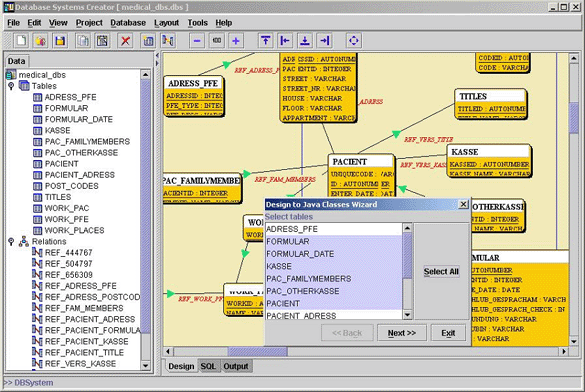Click the canvas horizontal scrollbar thumb

(257, 351)
